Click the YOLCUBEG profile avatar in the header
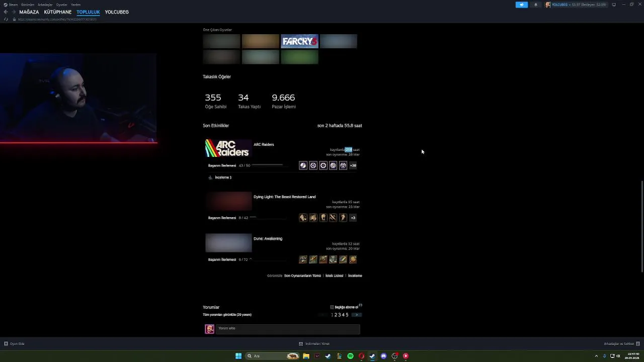Image resolution: width=644 pixels, height=362 pixels. pos(548,5)
